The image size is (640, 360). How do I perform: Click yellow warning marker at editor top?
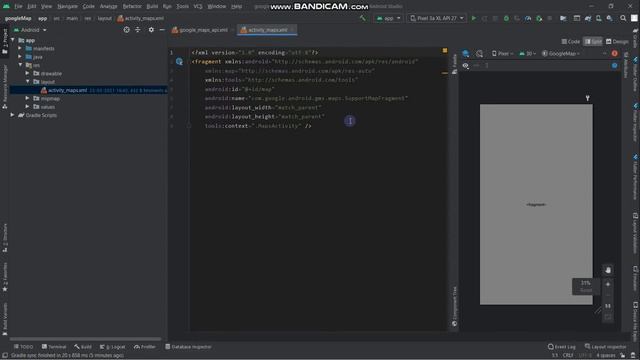point(445,51)
